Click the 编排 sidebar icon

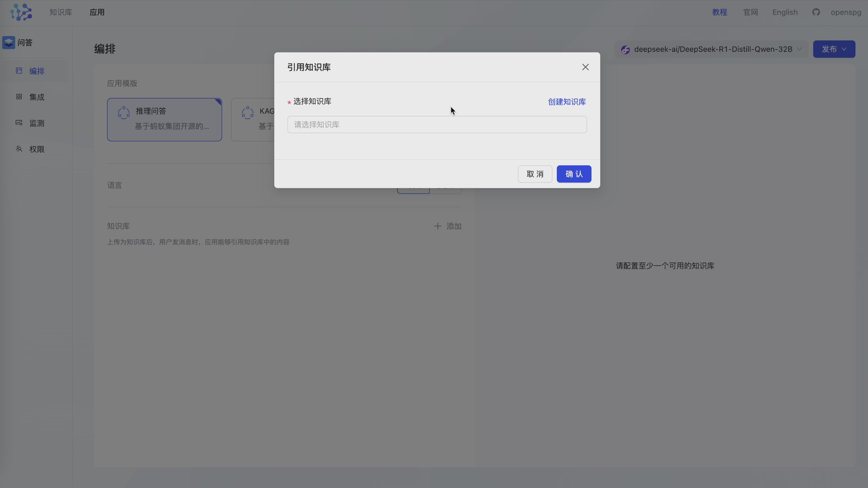[19, 71]
